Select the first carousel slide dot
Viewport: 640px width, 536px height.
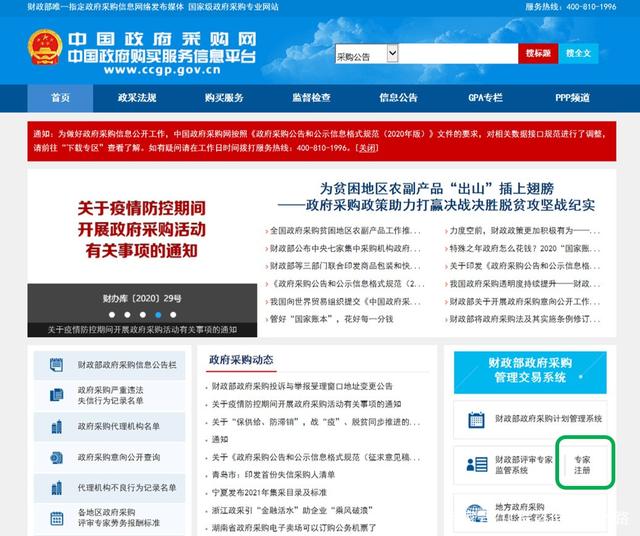point(112,315)
